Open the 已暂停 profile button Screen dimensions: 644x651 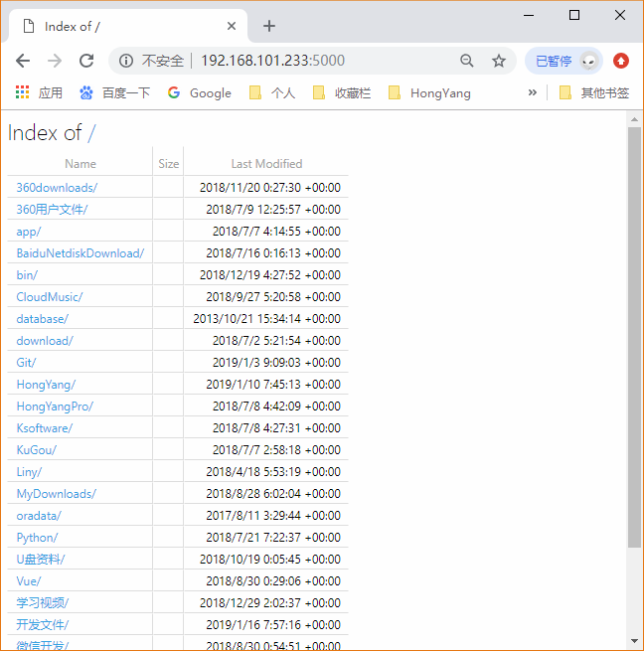pos(563,61)
